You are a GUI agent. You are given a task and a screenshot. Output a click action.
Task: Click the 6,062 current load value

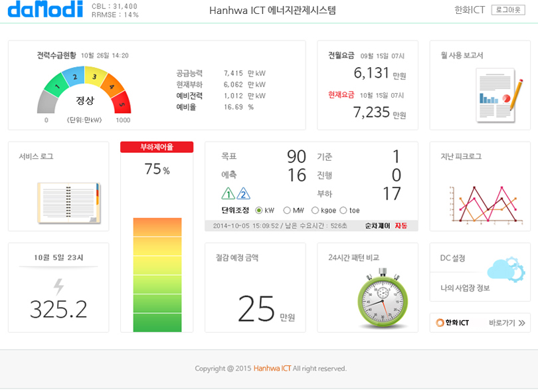pos(233,84)
